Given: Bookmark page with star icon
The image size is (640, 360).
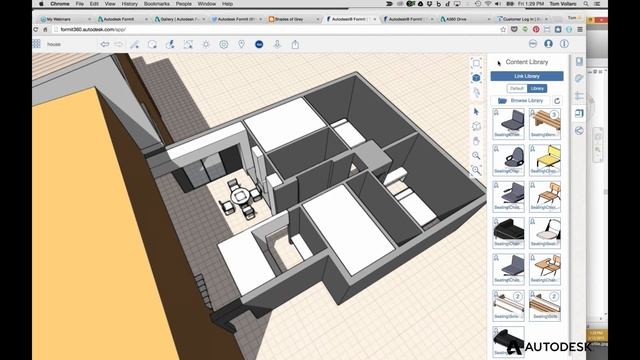Looking at the screenshot, I should (x=503, y=29).
